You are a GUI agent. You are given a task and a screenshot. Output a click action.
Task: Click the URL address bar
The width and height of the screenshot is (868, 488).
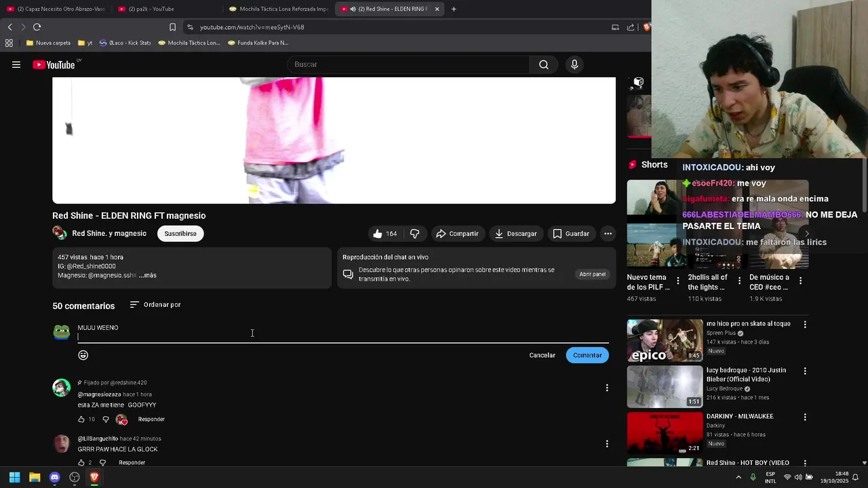pos(393,27)
